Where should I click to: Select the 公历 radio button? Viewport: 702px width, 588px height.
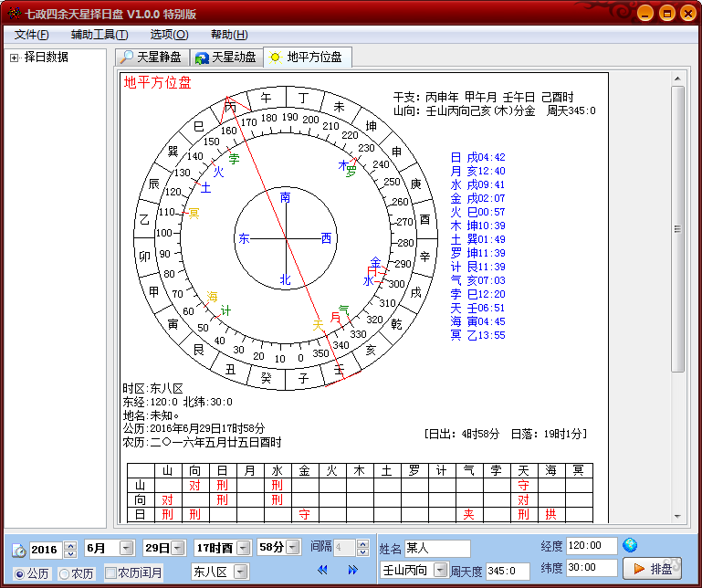pos(19,573)
